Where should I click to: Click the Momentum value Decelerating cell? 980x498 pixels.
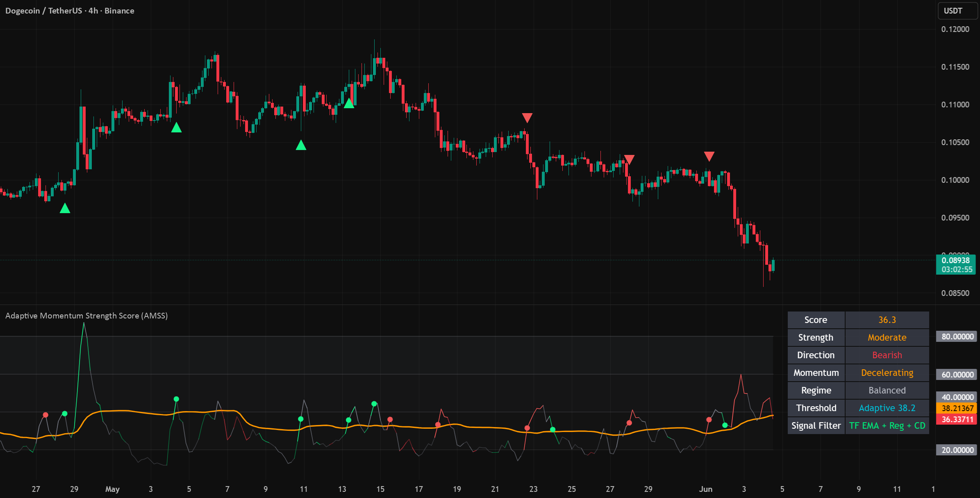[887, 373]
